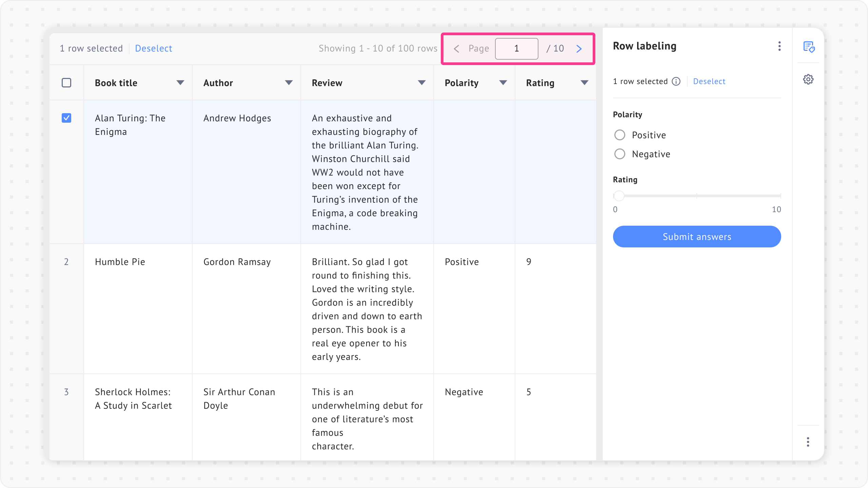
Task: Go to the previous page arrow
Action: click(x=456, y=49)
